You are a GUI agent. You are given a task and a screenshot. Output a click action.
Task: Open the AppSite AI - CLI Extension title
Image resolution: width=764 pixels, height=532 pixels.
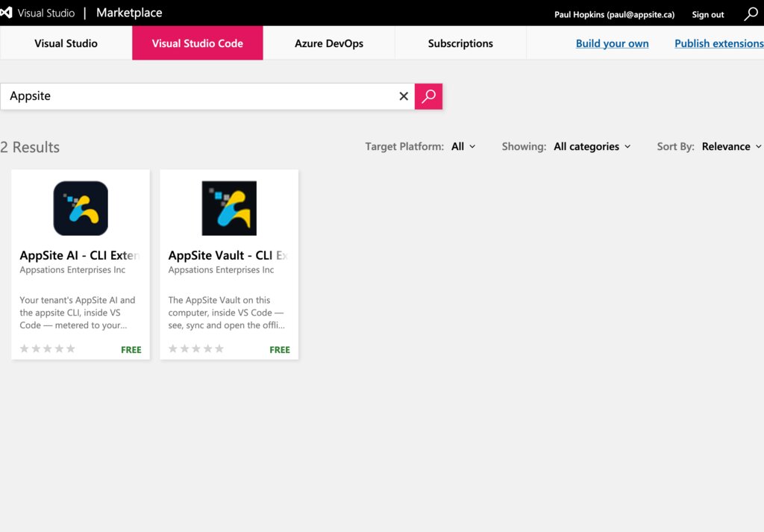click(79, 255)
